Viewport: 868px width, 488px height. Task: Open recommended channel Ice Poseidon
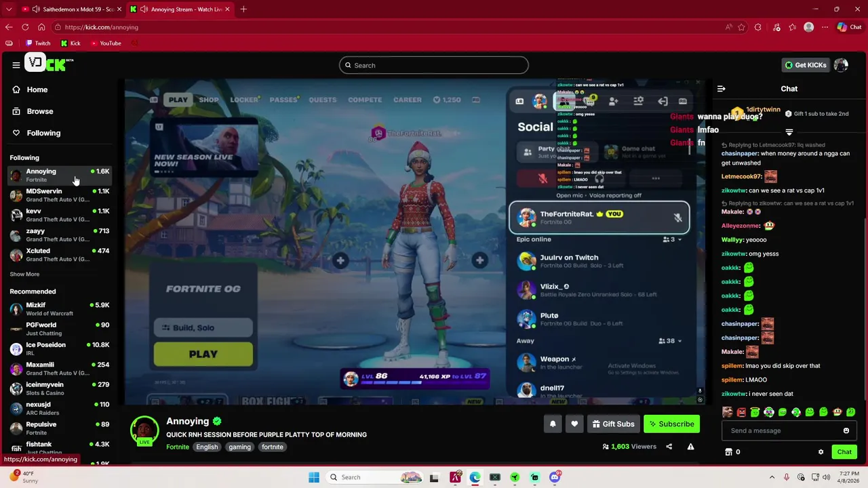coord(60,348)
